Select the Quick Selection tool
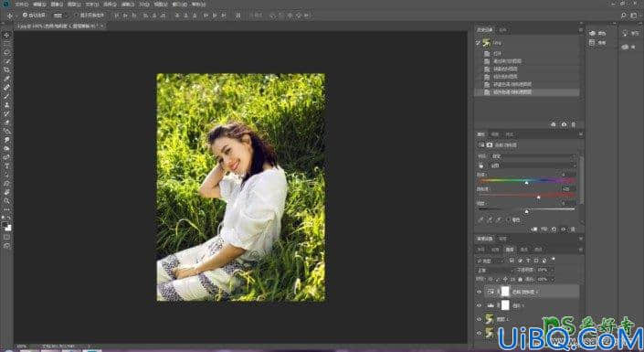 6,61
